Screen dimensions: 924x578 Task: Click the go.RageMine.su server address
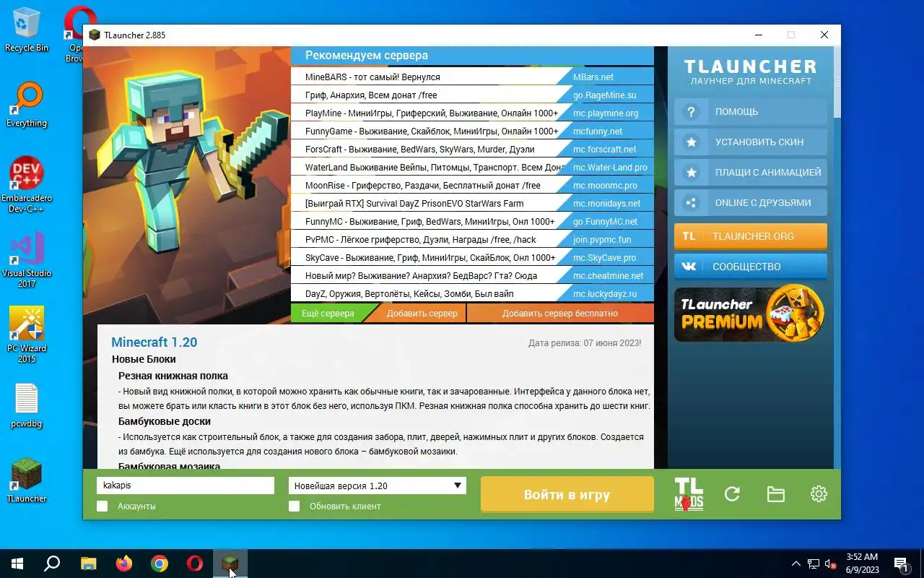point(605,95)
